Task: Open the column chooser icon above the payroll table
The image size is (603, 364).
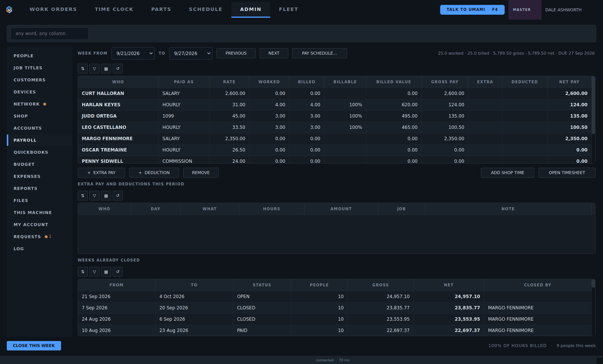Action: [106, 69]
